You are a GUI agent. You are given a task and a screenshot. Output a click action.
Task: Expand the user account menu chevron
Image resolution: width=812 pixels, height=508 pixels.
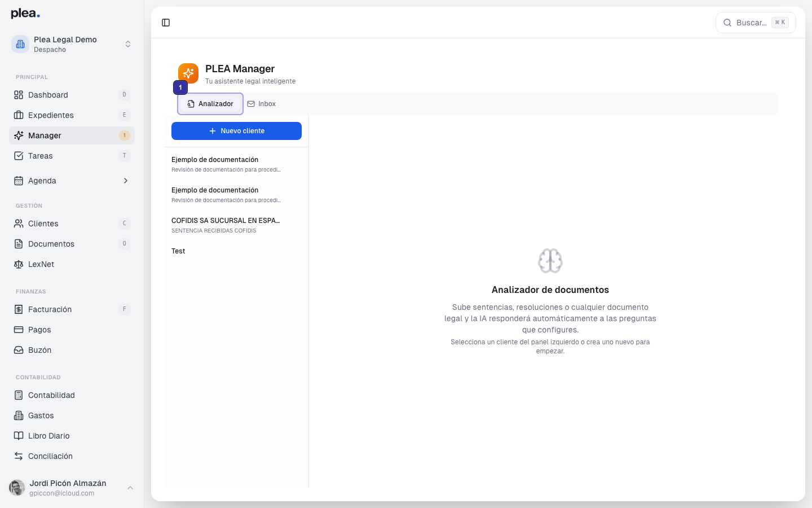click(x=130, y=488)
